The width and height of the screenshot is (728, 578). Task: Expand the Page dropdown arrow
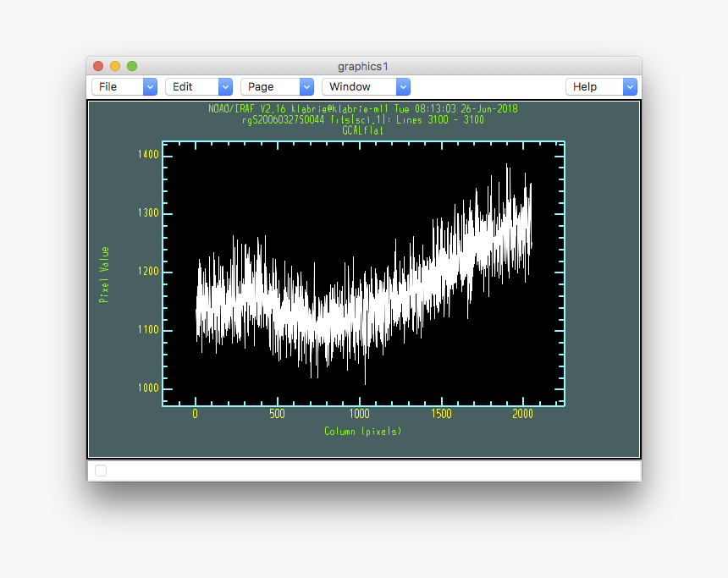pyautogui.click(x=306, y=86)
